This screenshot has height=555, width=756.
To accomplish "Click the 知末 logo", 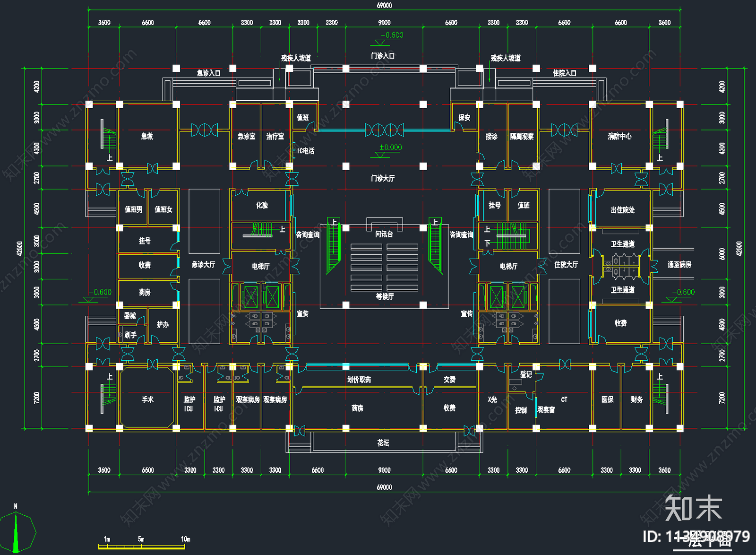I will pos(694,508).
